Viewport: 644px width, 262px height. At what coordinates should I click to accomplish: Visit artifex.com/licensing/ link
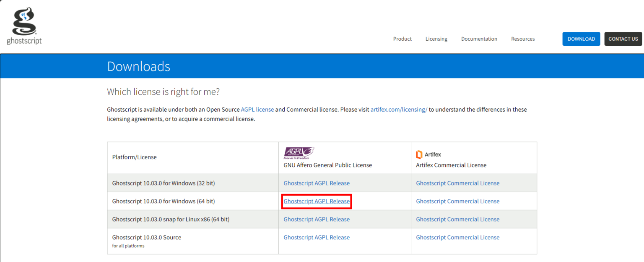(x=398, y=109)
